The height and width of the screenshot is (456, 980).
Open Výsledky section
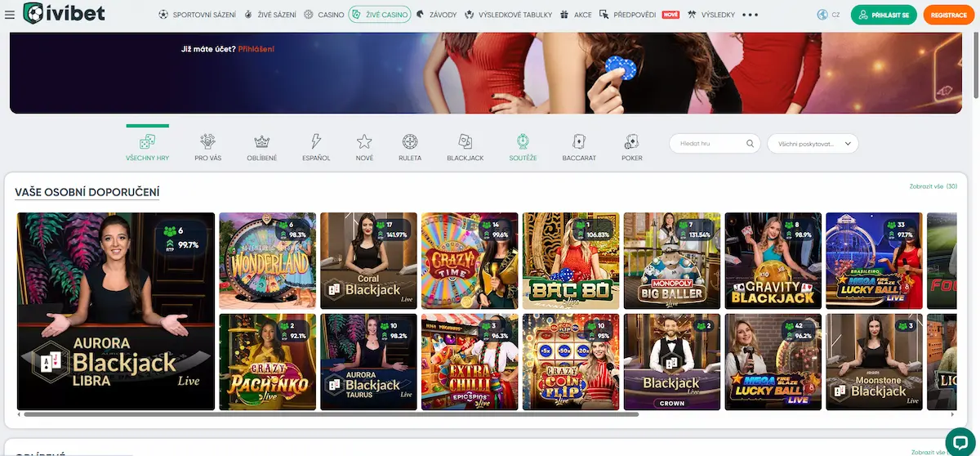point(711,15)
